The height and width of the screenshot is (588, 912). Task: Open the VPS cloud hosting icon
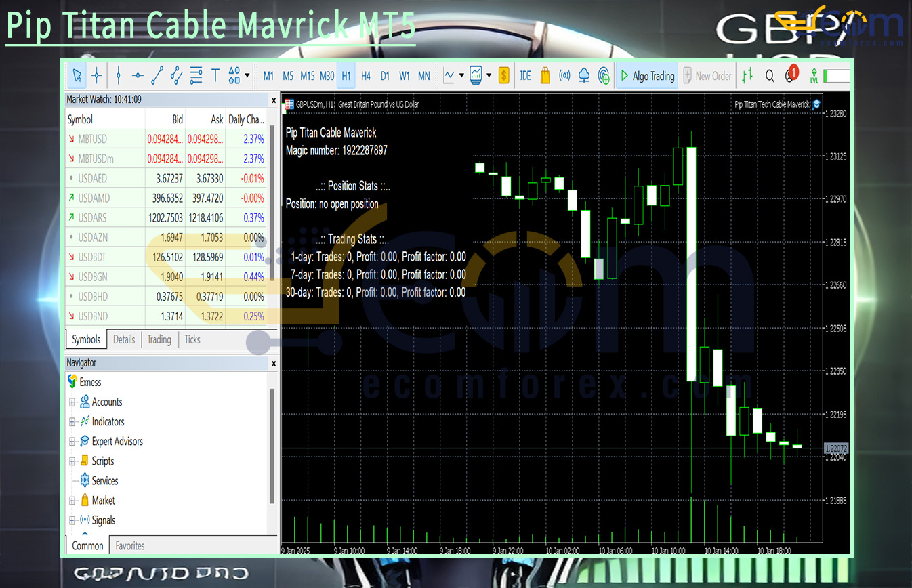584,76
